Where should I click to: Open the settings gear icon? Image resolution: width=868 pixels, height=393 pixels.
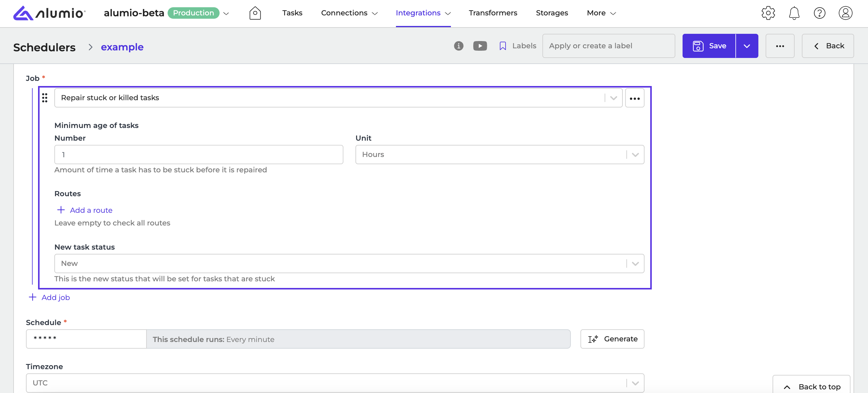tap(768, 13)
